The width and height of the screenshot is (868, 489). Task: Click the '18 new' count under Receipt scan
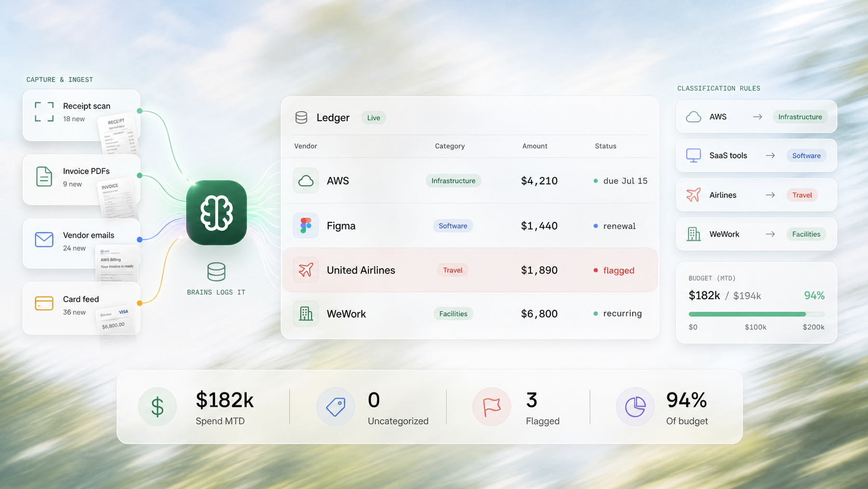pyautogui.click(x=74, y=119)
